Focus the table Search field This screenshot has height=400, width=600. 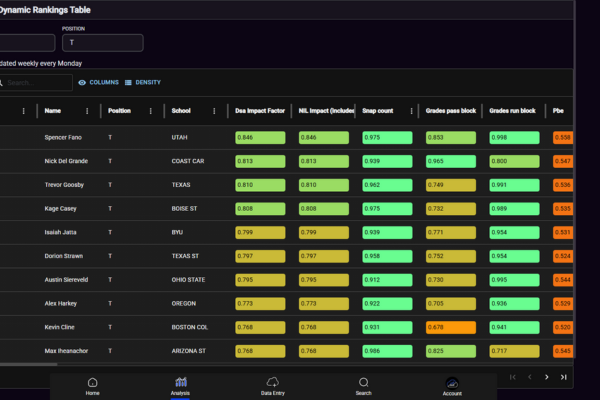coord(35,83)
